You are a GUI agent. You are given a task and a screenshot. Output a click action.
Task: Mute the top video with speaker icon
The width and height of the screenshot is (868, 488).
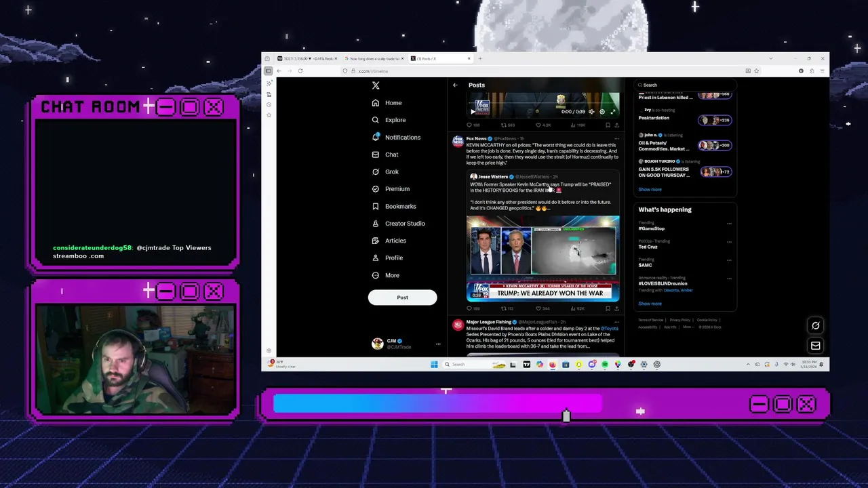(x=591, y=112)
